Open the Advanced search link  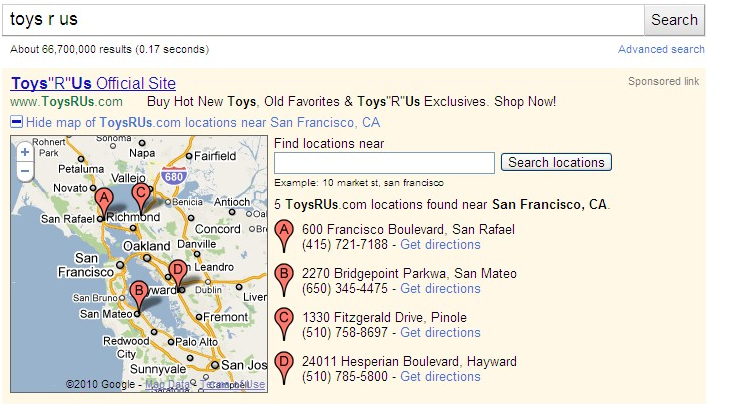tap(661, 49)
